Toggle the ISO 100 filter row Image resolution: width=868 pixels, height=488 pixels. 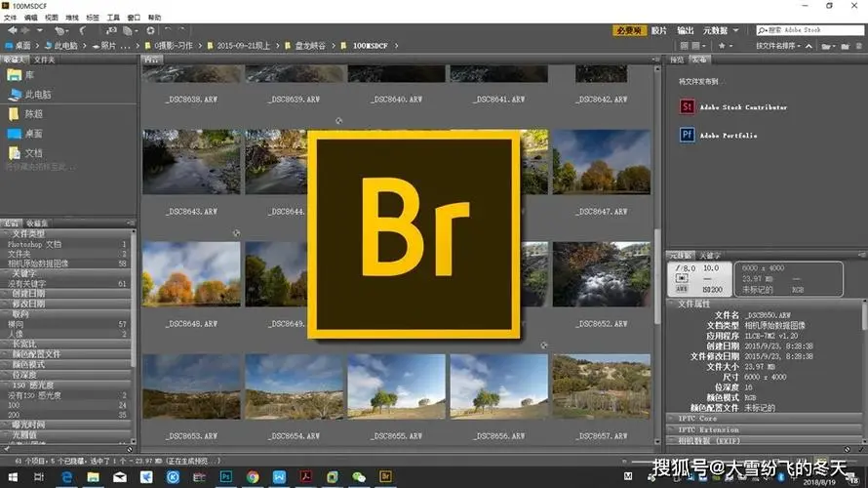66,405
